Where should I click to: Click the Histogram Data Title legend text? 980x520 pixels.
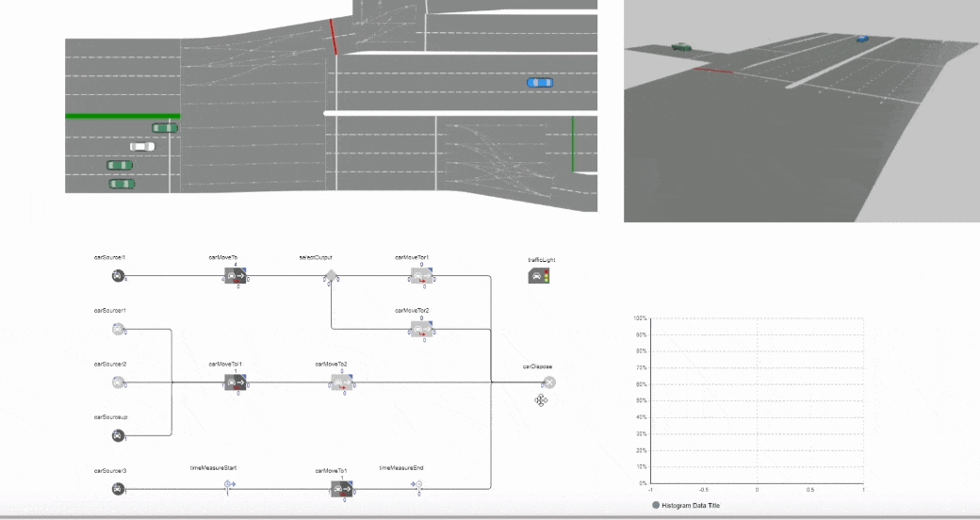691,506
